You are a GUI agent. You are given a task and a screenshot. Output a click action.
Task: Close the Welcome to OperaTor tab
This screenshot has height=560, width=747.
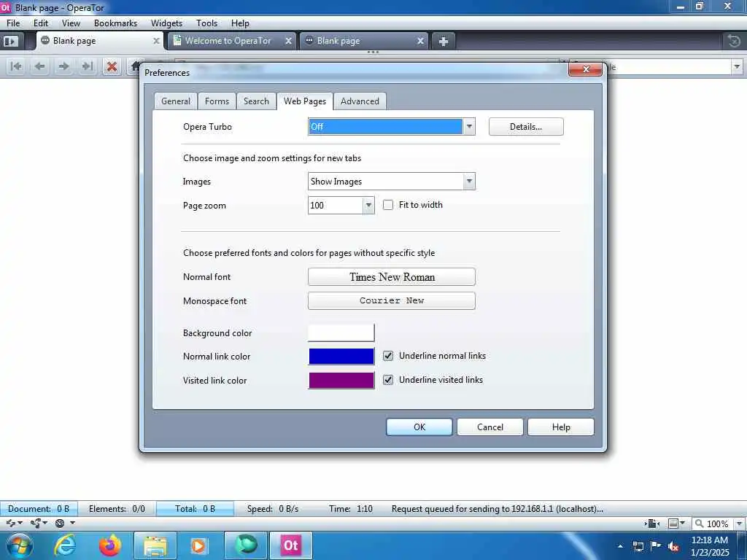click(288, 41)
